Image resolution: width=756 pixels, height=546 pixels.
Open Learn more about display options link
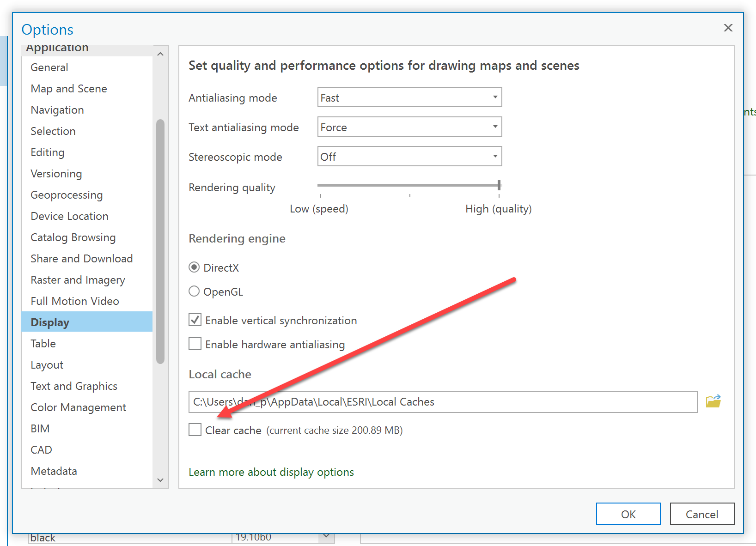click(271, 472)
